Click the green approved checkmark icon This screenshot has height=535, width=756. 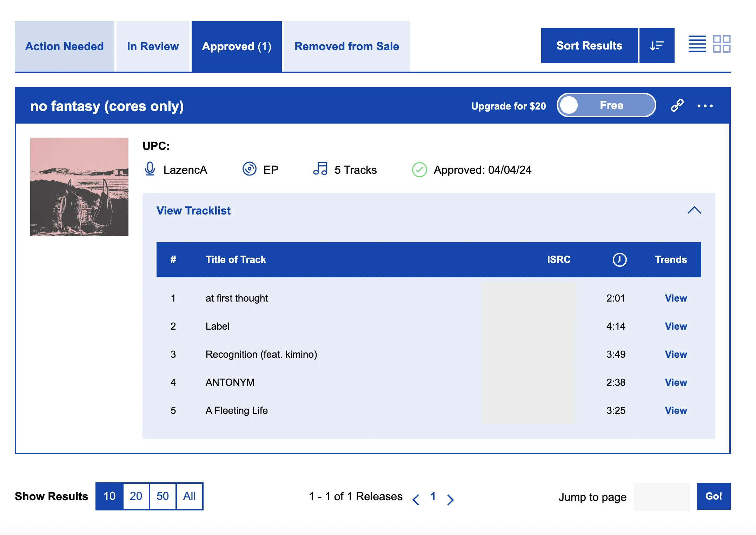419,170
